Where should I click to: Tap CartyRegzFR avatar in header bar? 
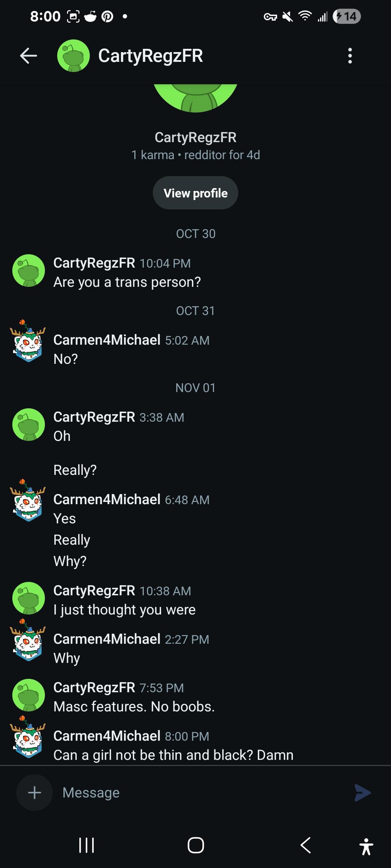(x=73, y=56)
